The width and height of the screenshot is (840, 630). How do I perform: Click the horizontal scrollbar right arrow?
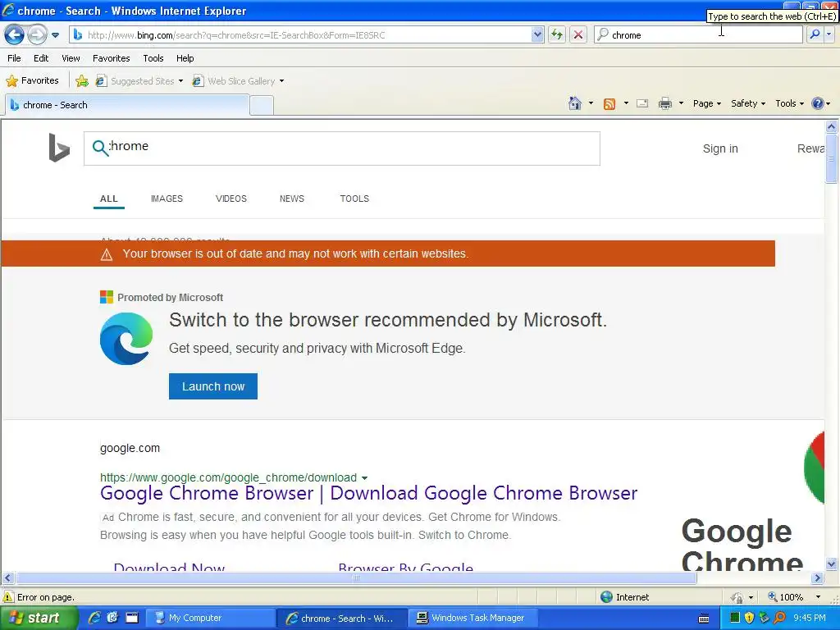point(818,578)
